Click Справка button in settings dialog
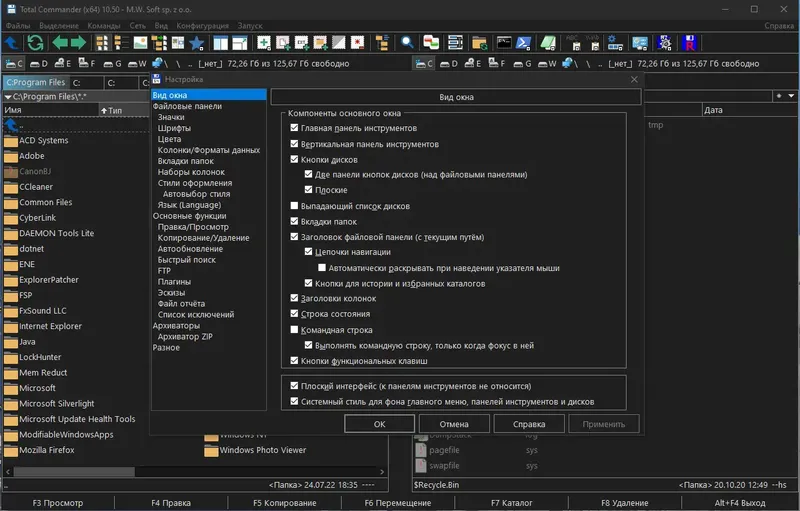This screenshot has height=511, width=800. point(529,424)
